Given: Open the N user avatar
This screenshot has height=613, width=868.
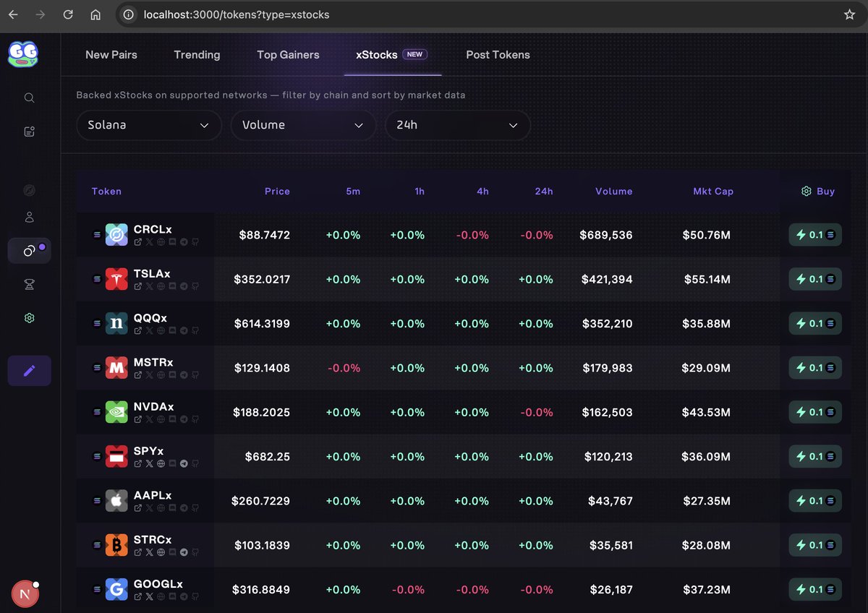Looking at the screenshot, I should tap(25, 594).
